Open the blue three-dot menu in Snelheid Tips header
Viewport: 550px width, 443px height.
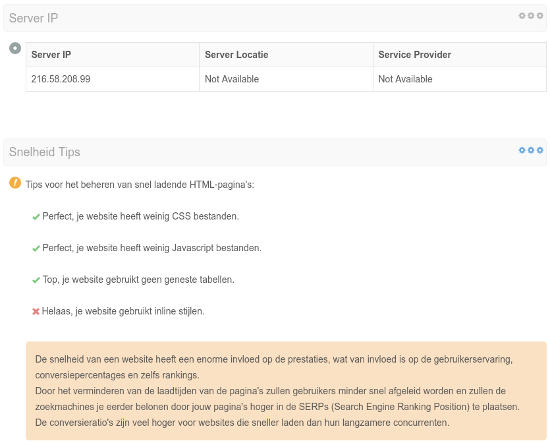point(531,150)
